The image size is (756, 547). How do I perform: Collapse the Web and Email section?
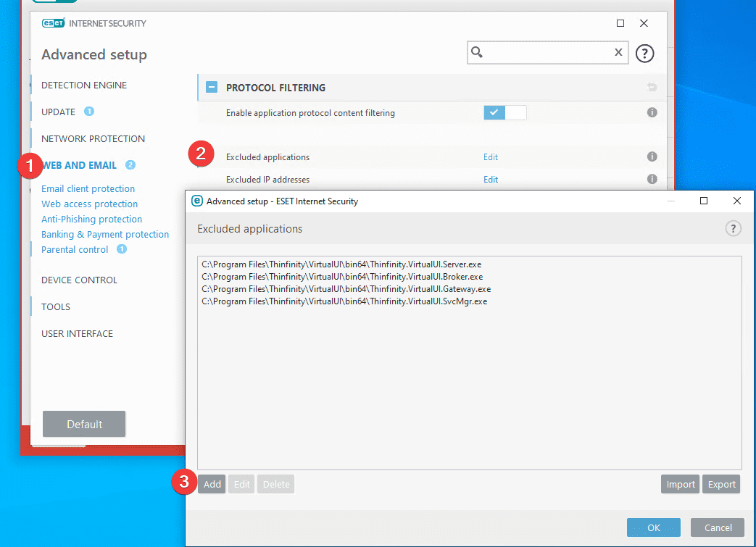pyautogui.click(x=80, y=164)
